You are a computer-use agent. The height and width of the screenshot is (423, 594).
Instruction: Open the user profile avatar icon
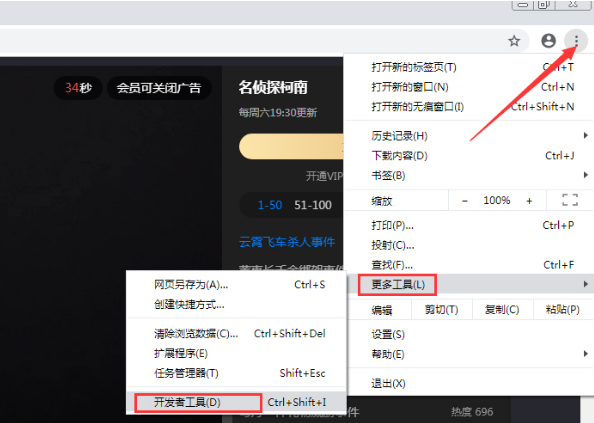click(x=548, y=41)
